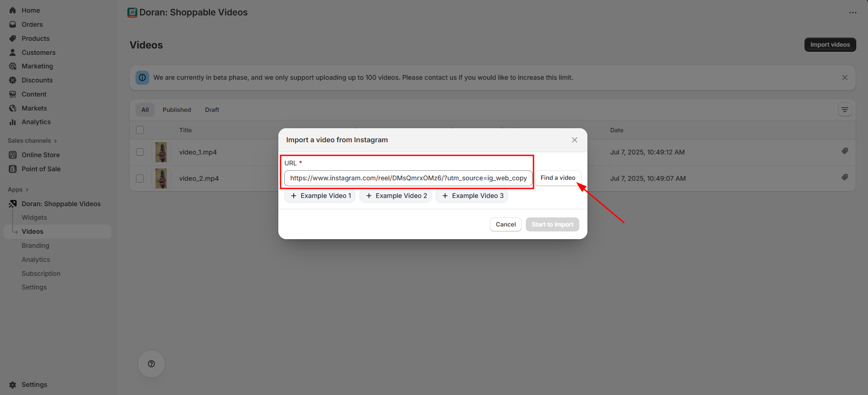Click the Instagram URL input field

click(408, 178)
